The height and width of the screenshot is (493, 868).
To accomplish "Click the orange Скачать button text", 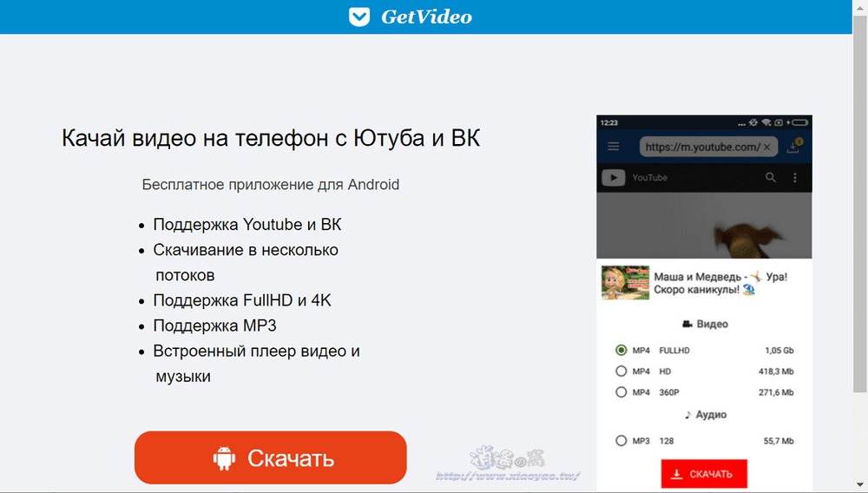I will (291, 457).
